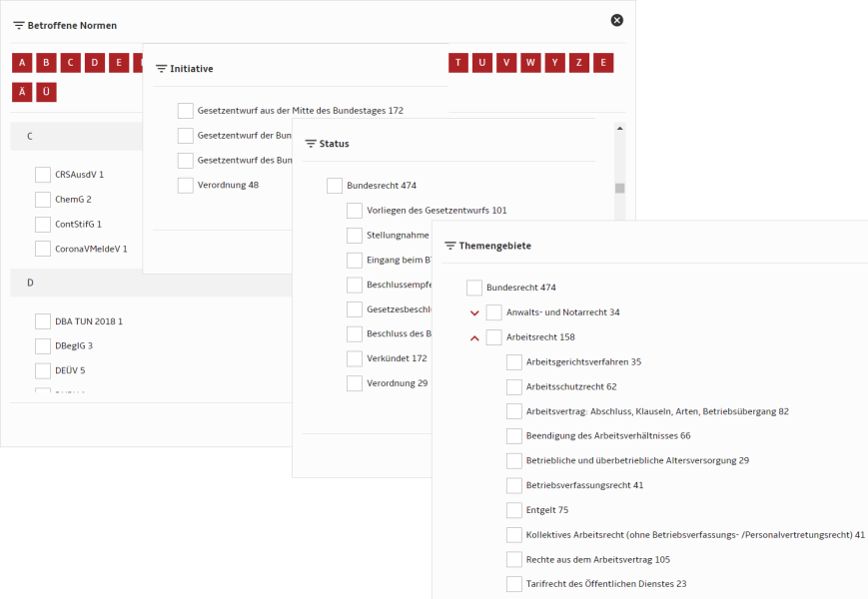Check the DBA TUN 2018 1 checkbox
868x599 pixels.
coord(43,321)
